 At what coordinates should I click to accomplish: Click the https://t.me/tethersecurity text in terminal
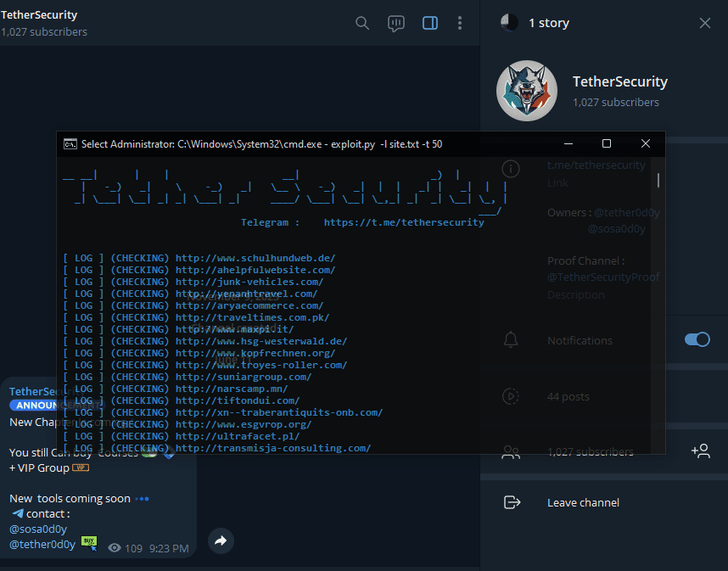click(x=404, y=222)
